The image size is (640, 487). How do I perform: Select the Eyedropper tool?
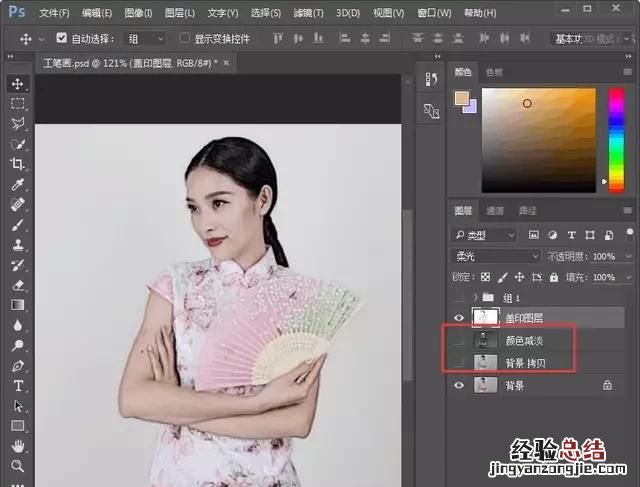18,185
